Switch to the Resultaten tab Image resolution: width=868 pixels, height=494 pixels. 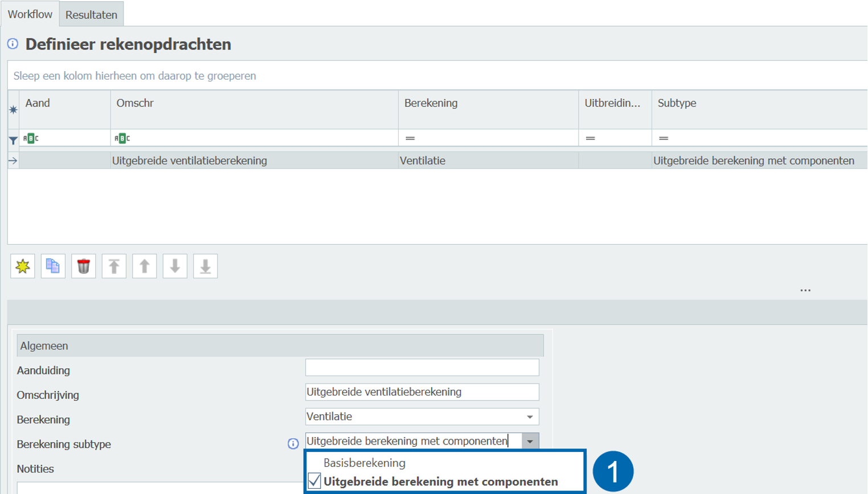(91, 15)
